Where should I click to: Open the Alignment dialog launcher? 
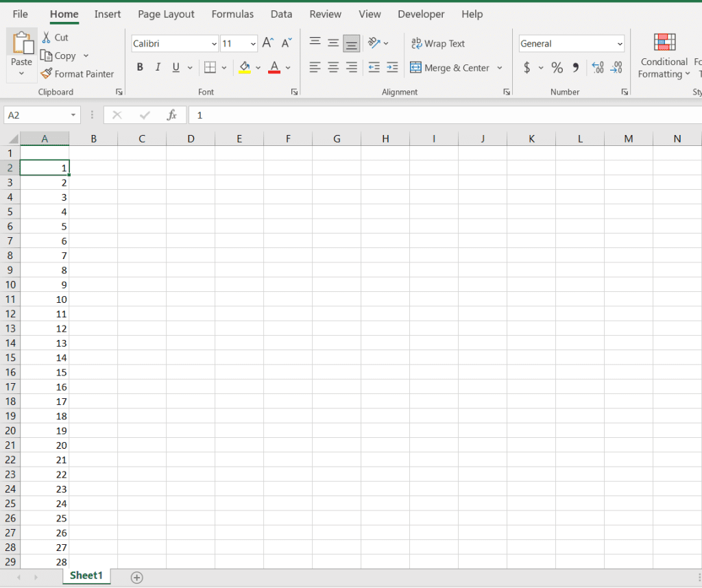click(507, 91)
